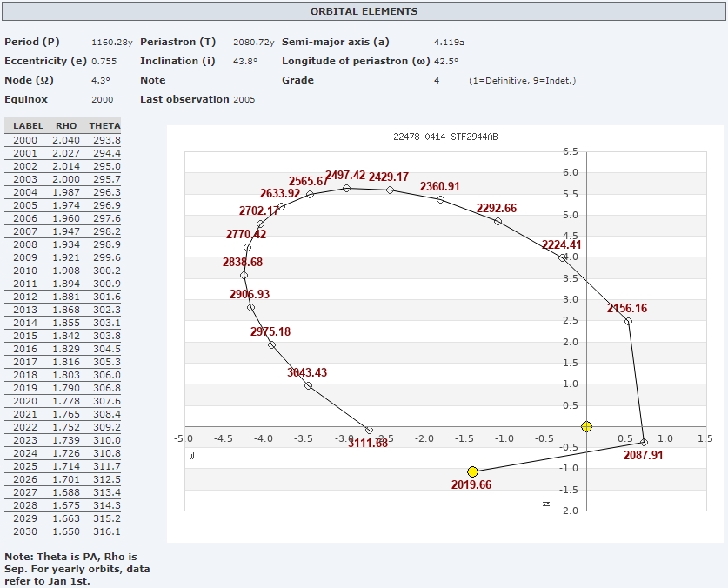Select the 2019 row in ephemeris table
Screen dimensions: 728x588
pyautogui.click(x=62, y=388)
